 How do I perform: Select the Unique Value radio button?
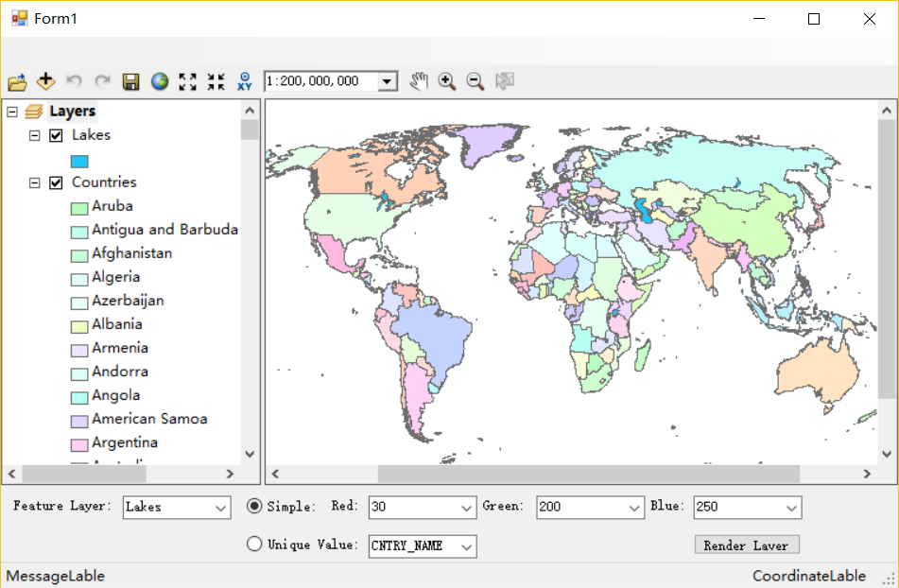(254, 544)
